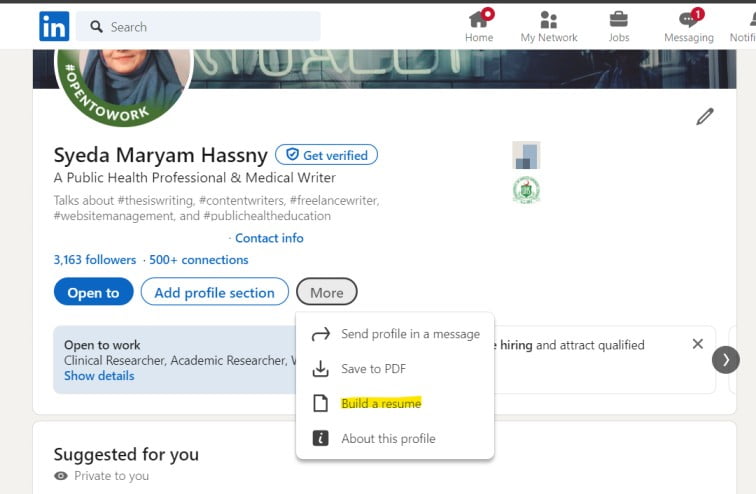The image size is (756, 494).
Task: Click Add profile section button
Action: pos(214,292)
